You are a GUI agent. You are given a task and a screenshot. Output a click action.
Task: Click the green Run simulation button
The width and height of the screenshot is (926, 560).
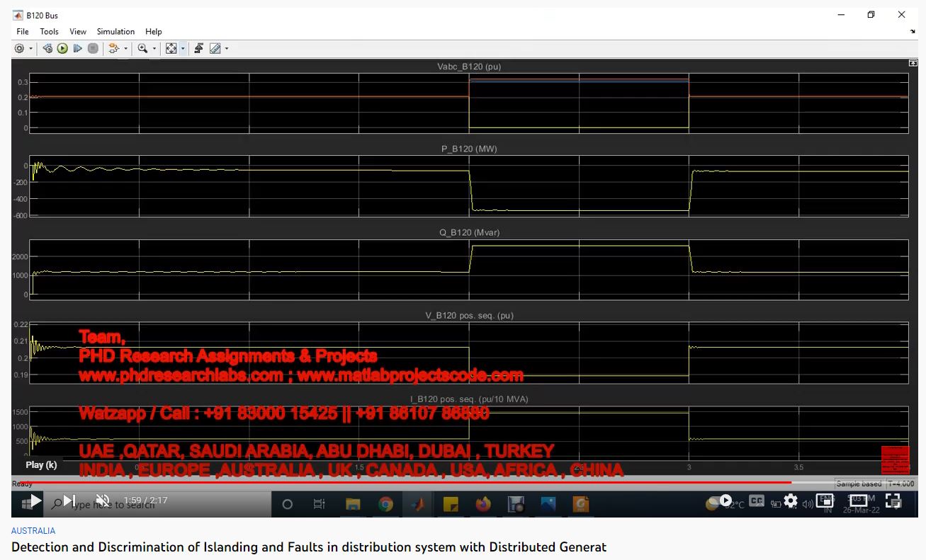tap(62, 49)
